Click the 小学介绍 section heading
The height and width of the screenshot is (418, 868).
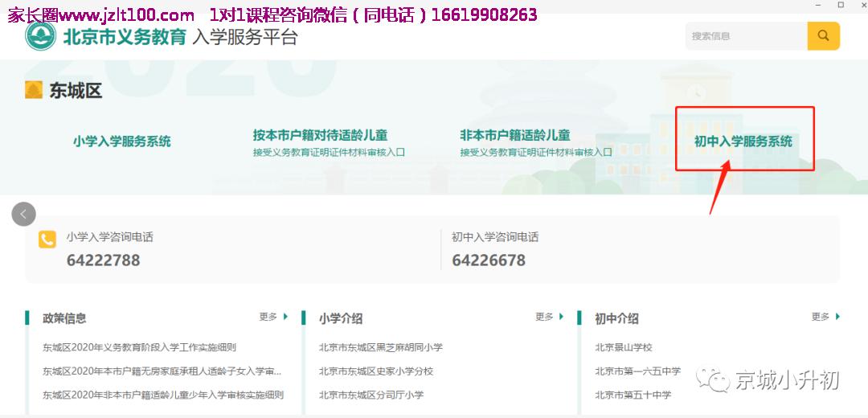pos(341,318)
